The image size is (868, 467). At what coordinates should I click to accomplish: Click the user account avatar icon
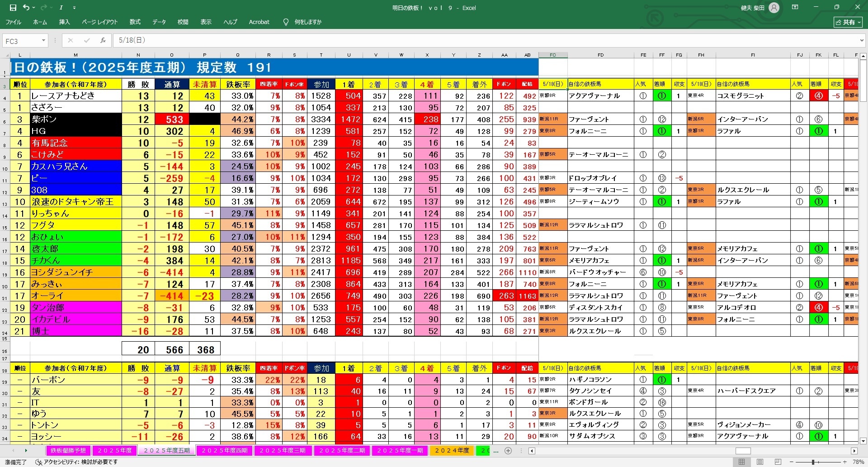(774, 8)
